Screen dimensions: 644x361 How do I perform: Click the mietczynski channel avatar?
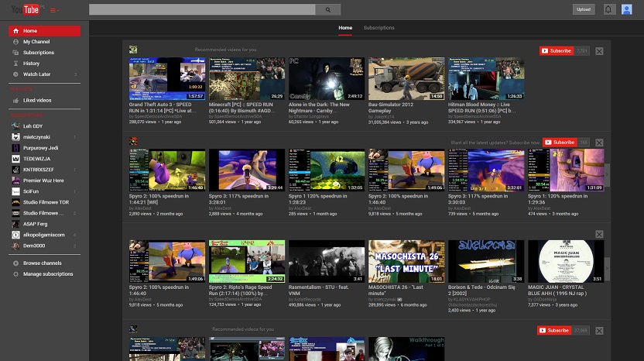click(x=15, y=137)
